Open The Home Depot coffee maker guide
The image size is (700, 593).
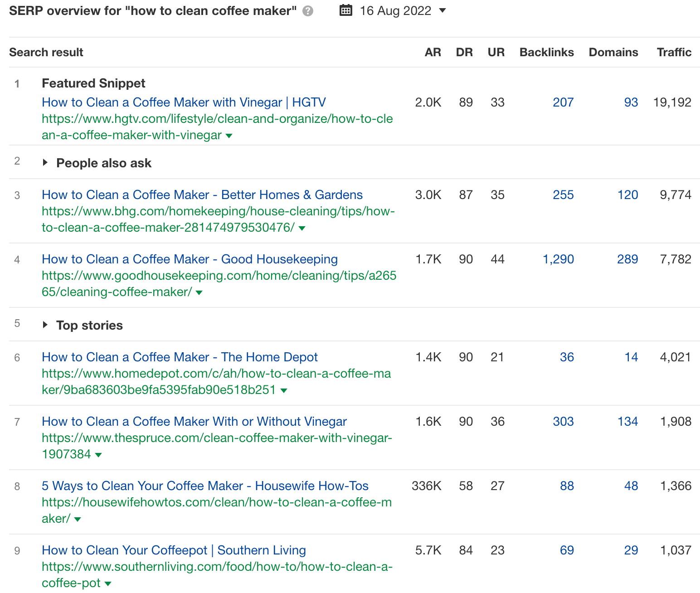pos(180,357)
